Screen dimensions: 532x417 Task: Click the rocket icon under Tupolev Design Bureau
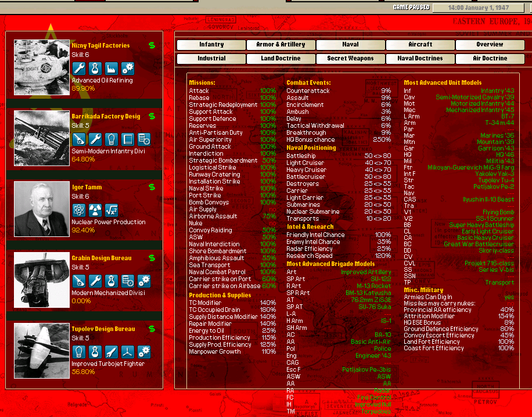[x=112, y=352]
